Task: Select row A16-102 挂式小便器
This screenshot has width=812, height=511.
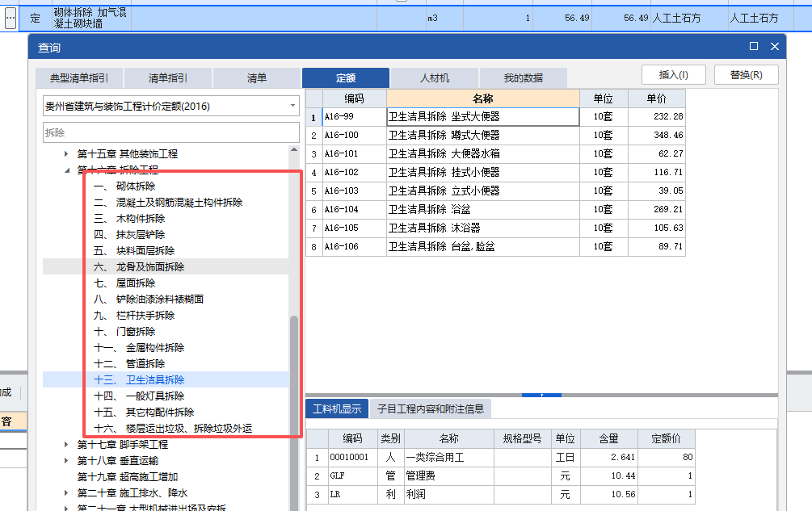Action: tap(495, 173)
